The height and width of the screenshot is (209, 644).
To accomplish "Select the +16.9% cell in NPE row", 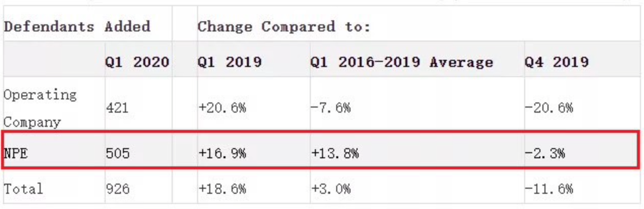I will coord(222,153).
